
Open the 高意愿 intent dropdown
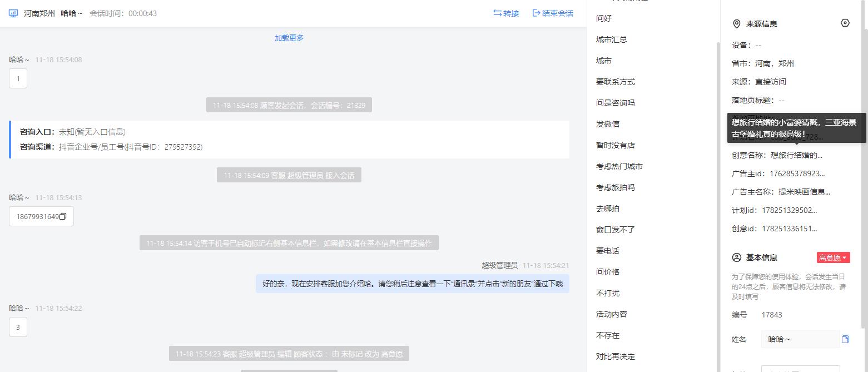coord(833,257)
